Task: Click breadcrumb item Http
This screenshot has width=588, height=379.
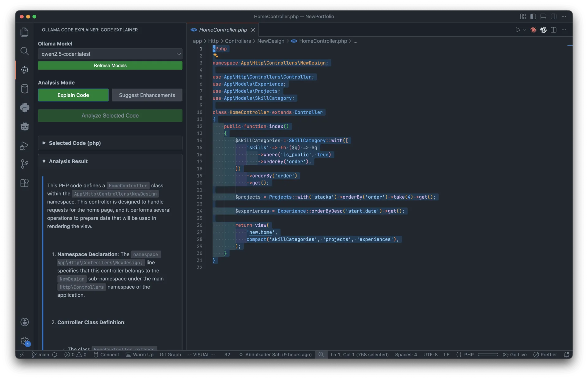Action: 213,41
